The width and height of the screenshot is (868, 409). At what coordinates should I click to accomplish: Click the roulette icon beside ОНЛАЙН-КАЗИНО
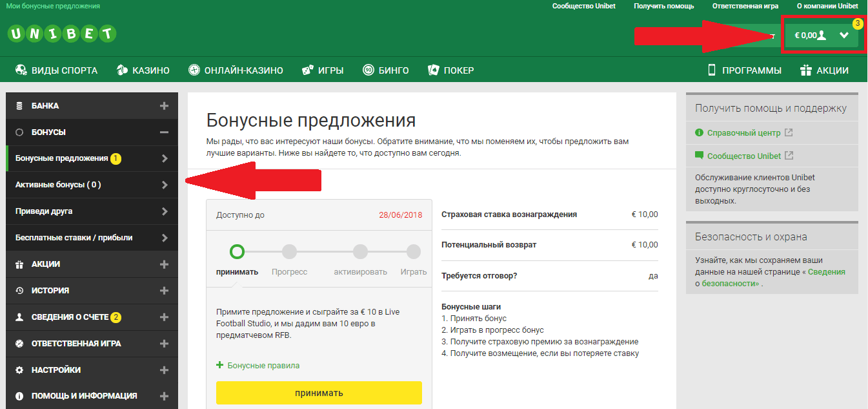(194, 70)
